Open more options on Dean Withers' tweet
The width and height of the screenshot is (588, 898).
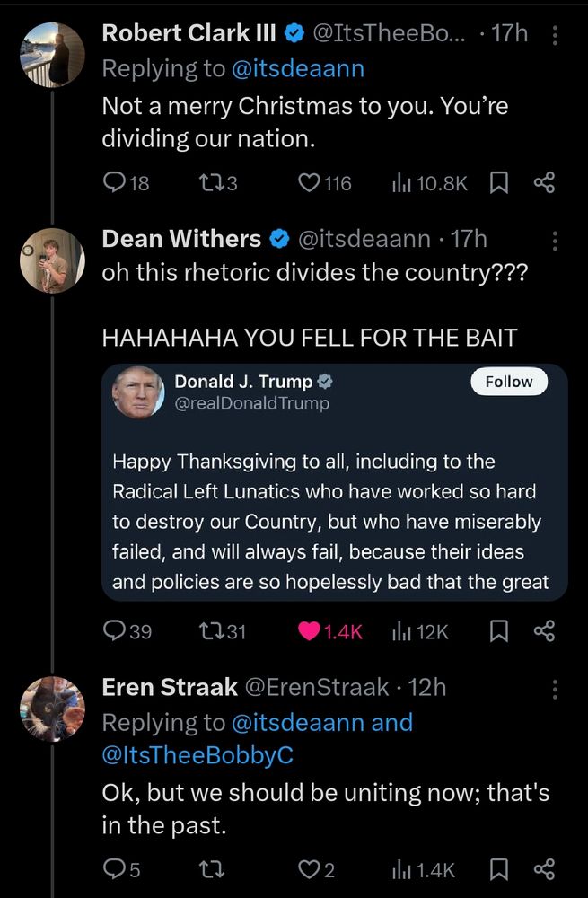[554, 240]
